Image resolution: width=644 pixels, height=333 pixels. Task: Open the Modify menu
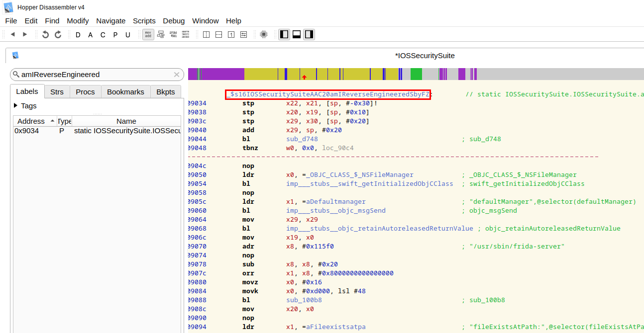point(78,20)
